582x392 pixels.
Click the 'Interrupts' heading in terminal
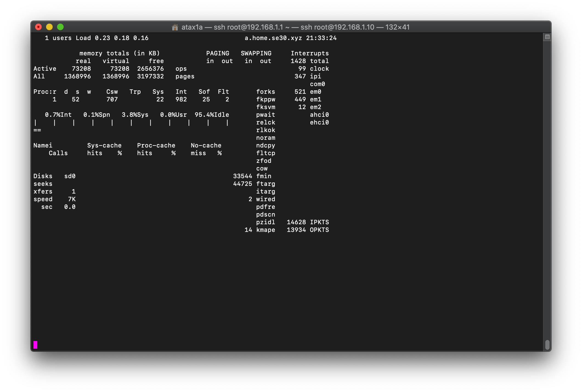pos(310,53)
